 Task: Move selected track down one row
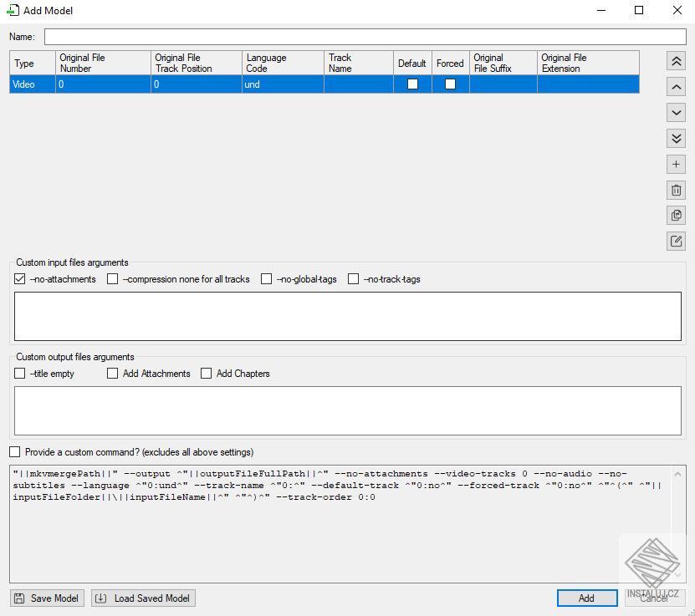[x=676, y=113]
